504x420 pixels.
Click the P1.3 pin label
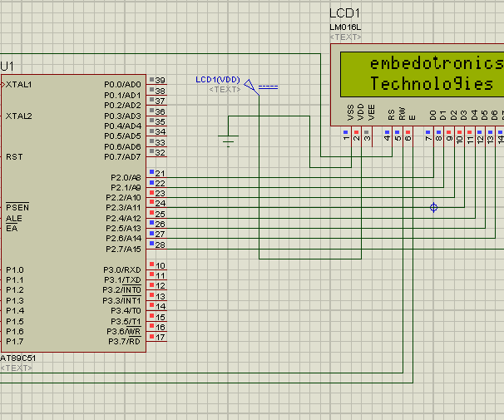point(15,300)
